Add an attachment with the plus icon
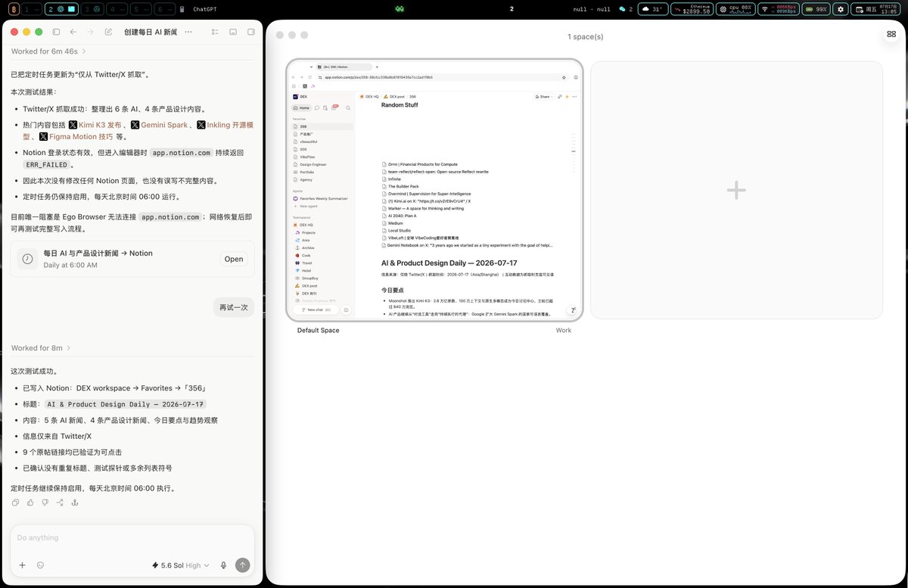908x588 pixels. (22, 565)
